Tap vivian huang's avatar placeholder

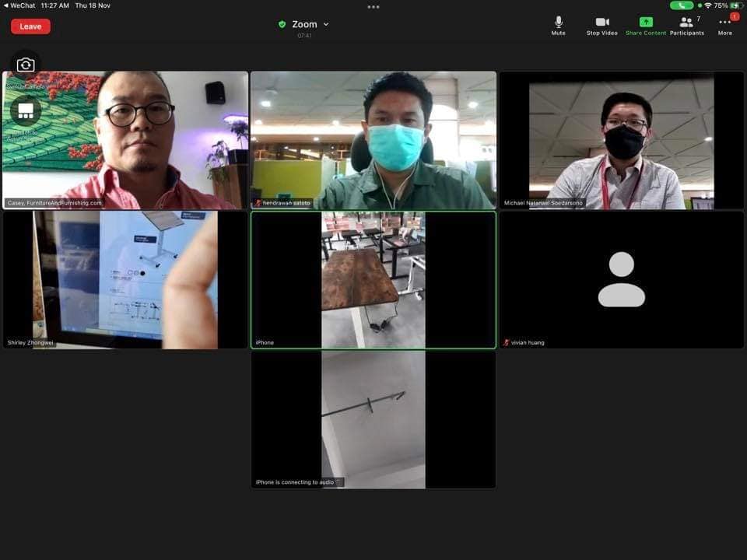(x=621, y=279)
